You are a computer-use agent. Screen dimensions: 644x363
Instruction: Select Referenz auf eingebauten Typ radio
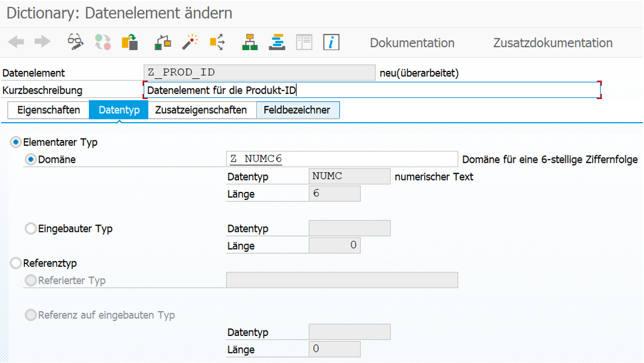[30, 315]
